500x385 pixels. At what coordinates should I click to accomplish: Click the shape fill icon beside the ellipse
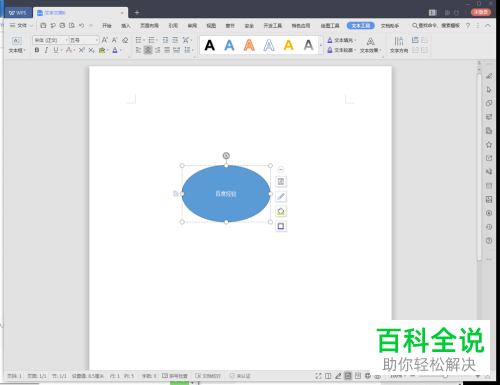281,211
